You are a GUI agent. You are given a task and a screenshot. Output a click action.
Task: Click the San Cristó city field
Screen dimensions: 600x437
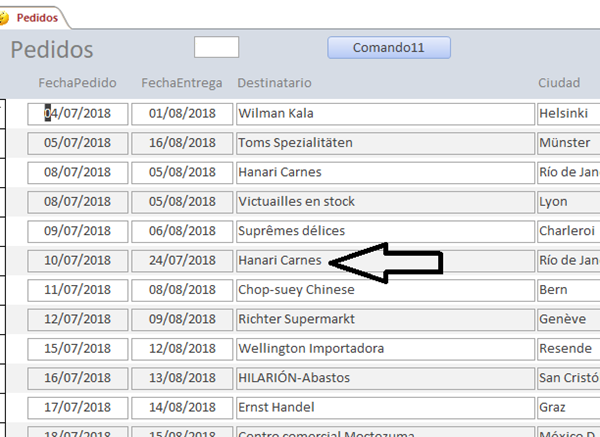[x=569, y=379]
